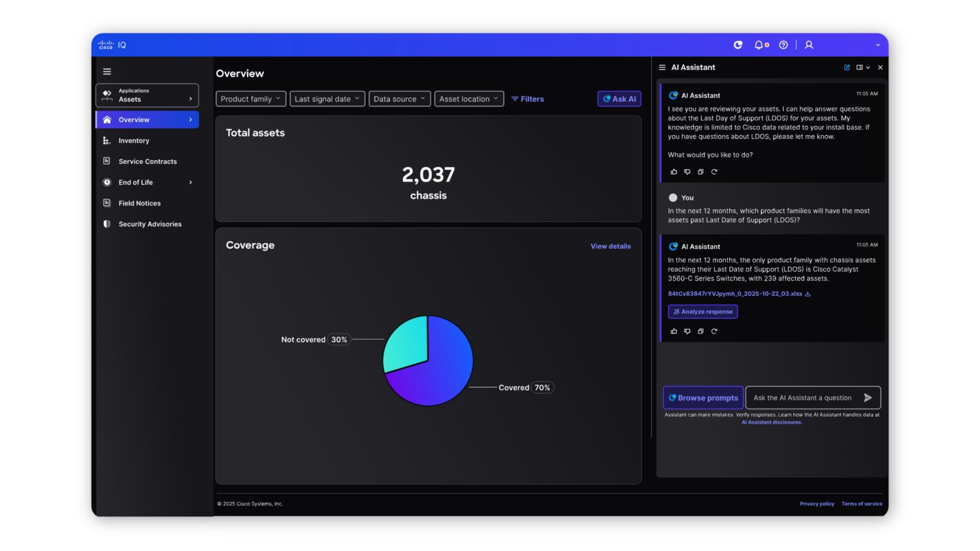The height and width of the screenshot is (551, 980).
Task: Collapse the navigation sidebar hamburger menu
Action: [x=107, y=71]
